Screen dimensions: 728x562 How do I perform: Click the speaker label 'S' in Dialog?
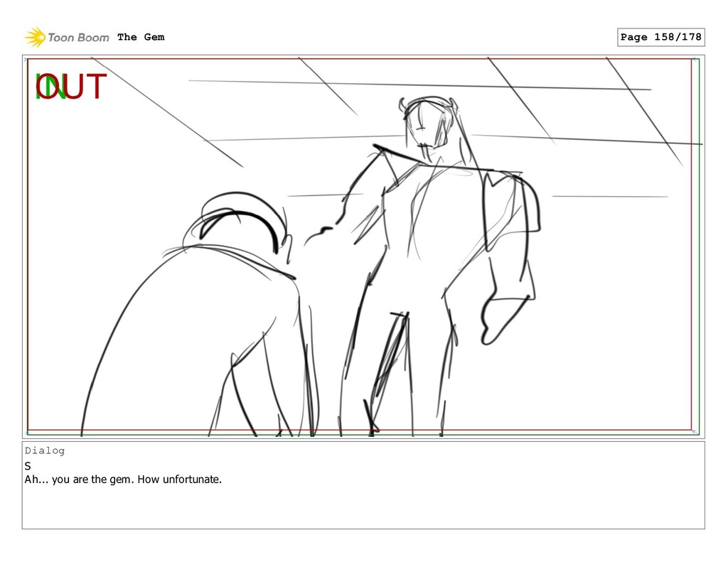tap(28, 466)
